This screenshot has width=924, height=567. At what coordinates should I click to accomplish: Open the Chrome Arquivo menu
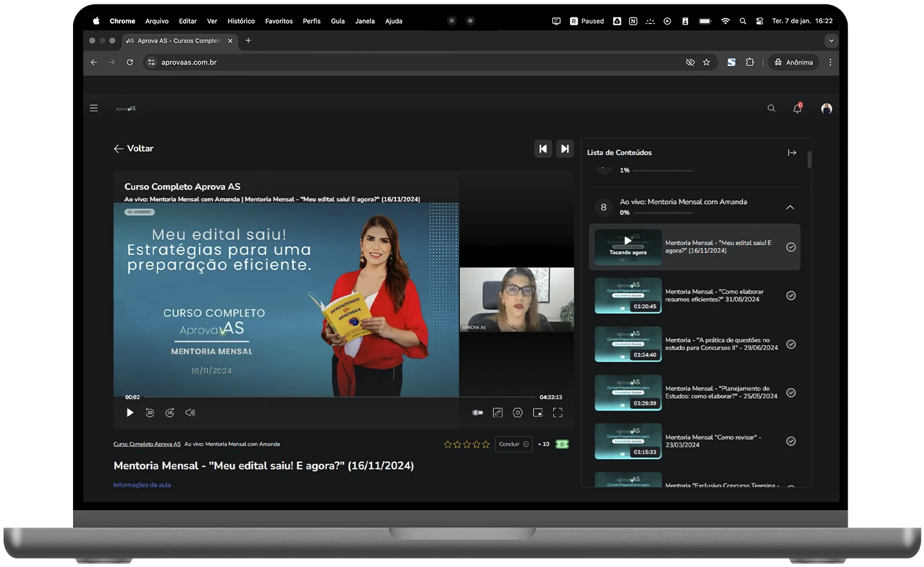[157, 21]
